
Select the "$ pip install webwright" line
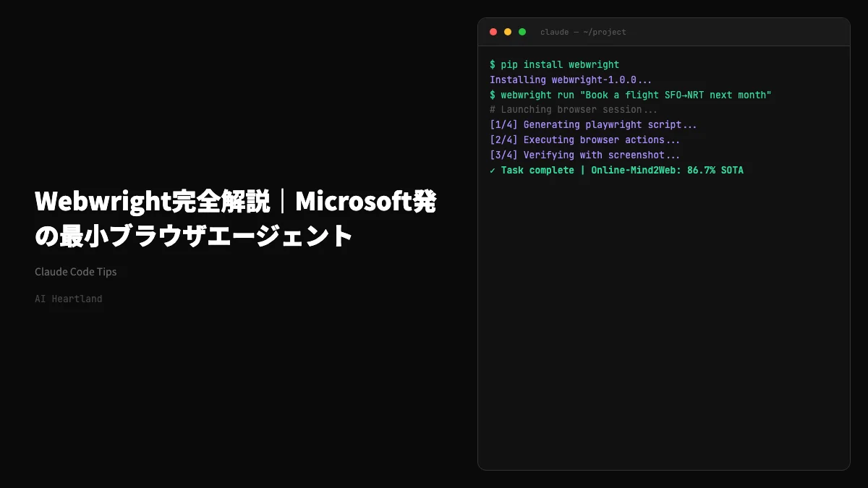click(555, 64)
